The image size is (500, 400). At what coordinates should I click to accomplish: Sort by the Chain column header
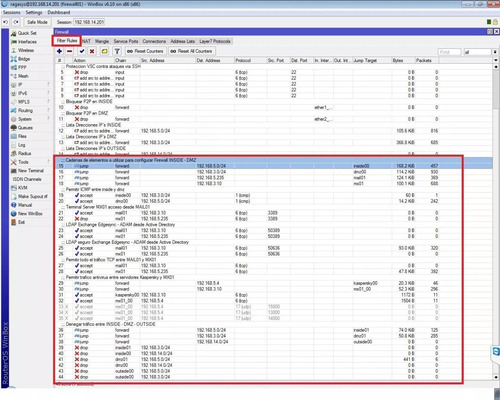pyautogui.click(x=127, y=60)
